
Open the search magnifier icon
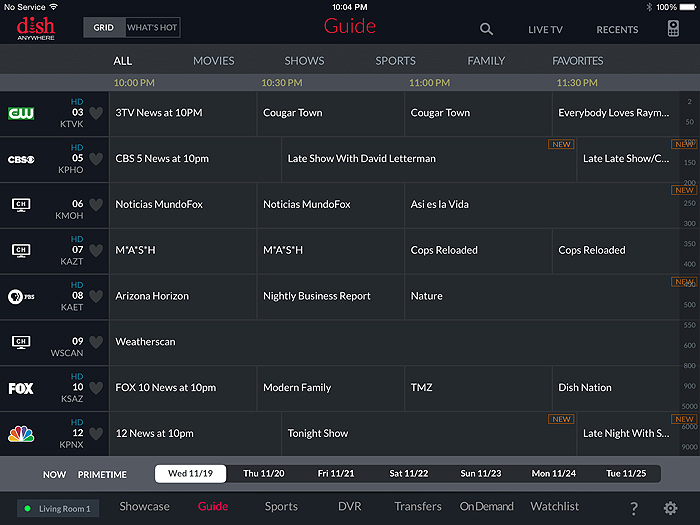[x=486, y=29]
